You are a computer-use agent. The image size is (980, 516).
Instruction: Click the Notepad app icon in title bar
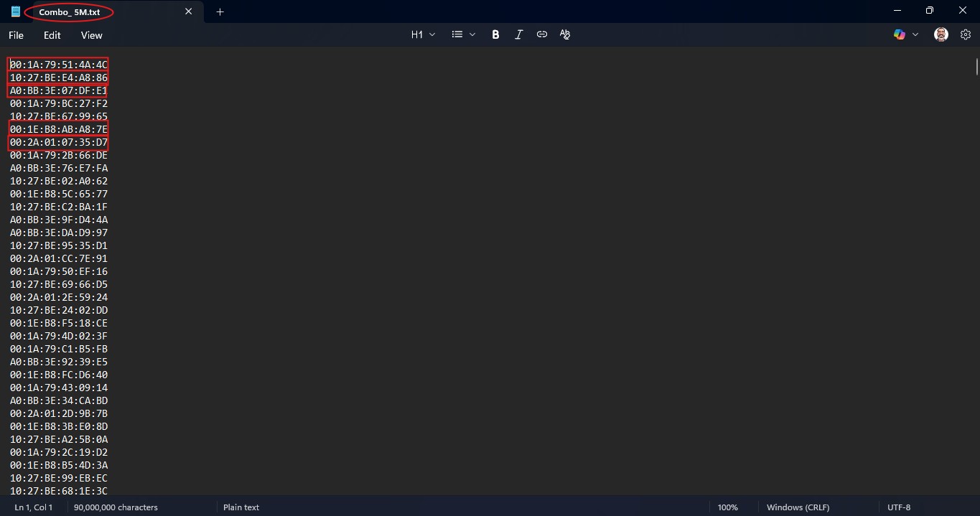point(15,11)
